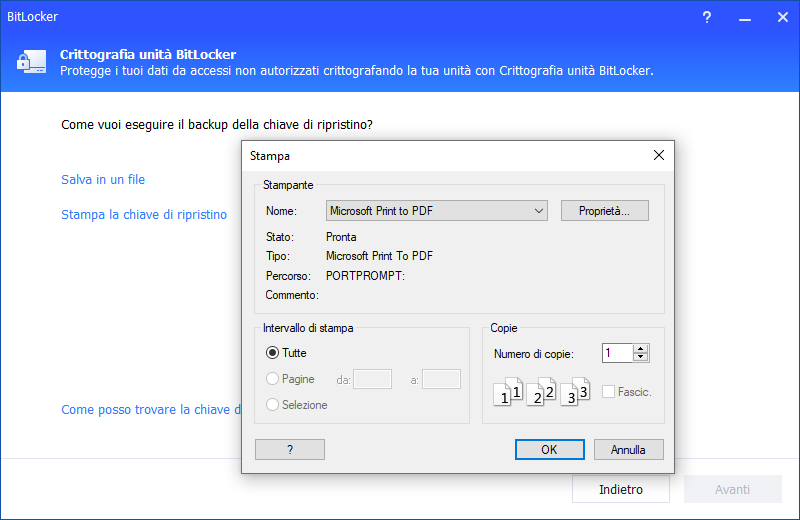The image size is (800, 520).
Task: Click the BitLocker drive lock icon in header
Action: [x=32, y=62]
